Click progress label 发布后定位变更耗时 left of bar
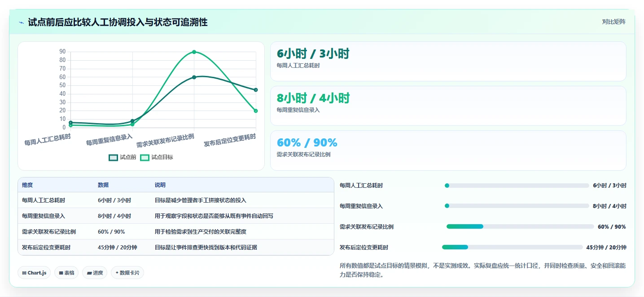Image resolution: width=644 pixels, height=297 pixels. (364, 248)
